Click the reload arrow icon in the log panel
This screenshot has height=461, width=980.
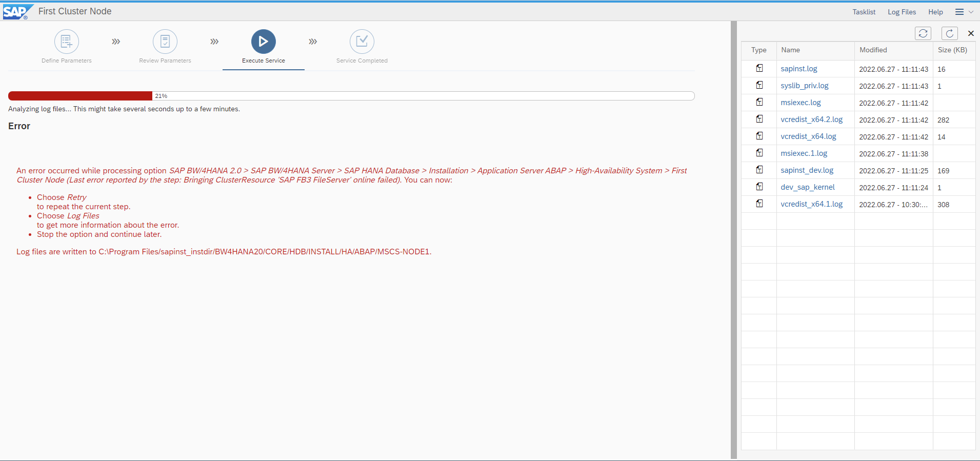950,33
